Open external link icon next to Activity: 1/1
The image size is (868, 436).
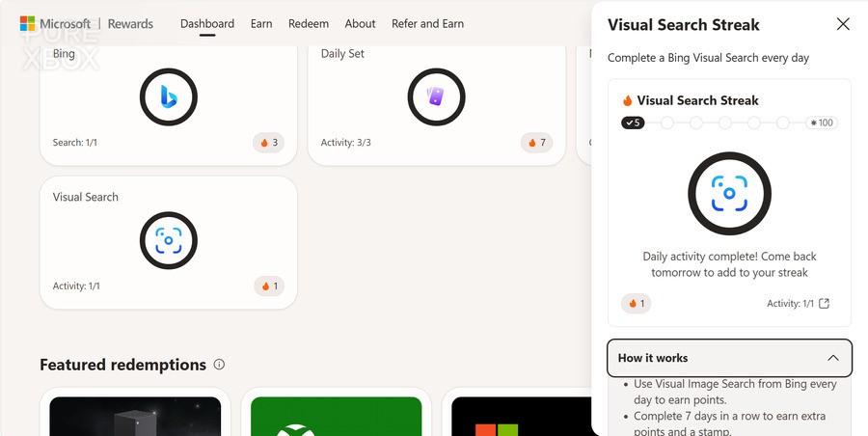click(x=825, y=303)
